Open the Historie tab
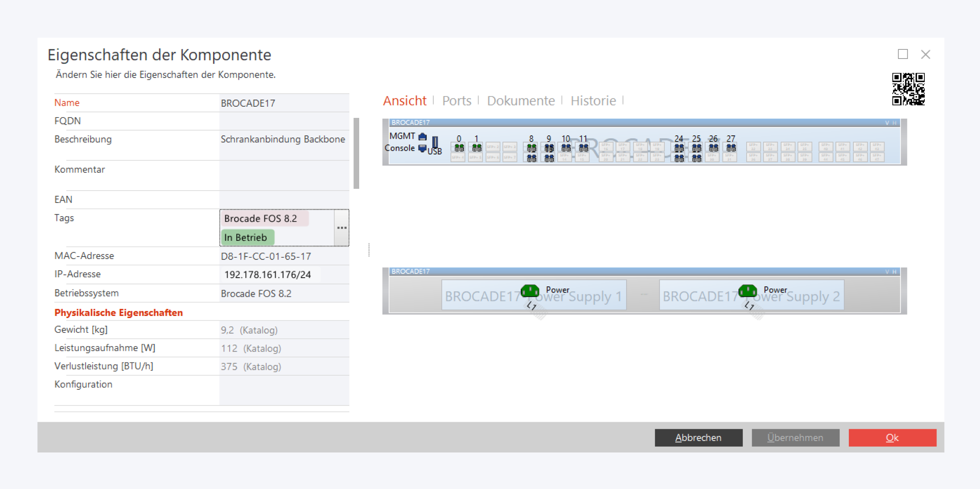 pyautogui.click(x=593, y=101)
